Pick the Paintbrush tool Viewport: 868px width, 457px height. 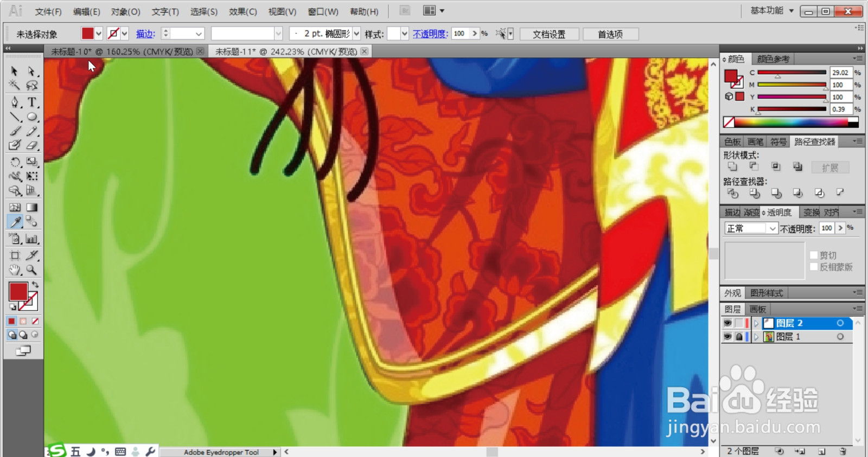point(15,131)
